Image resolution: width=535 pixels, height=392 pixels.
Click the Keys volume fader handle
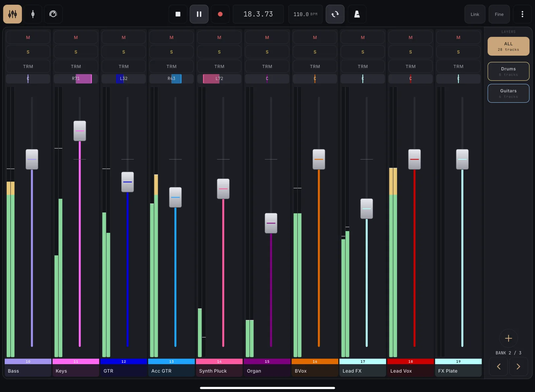[x=80, y=131]
